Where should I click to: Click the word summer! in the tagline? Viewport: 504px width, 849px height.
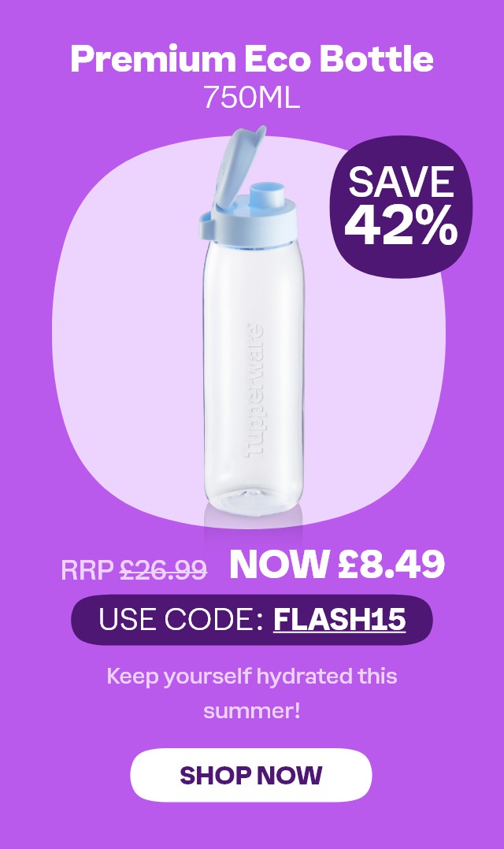(252, 710)
